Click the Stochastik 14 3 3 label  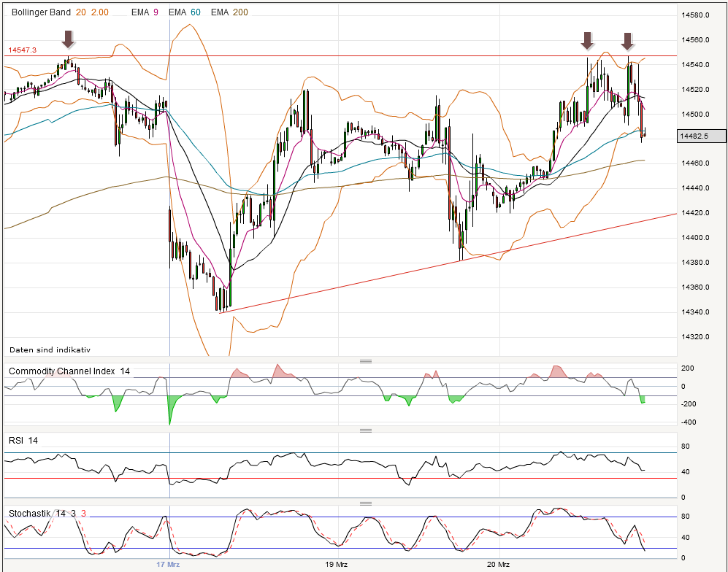click(x=47, y=513)
